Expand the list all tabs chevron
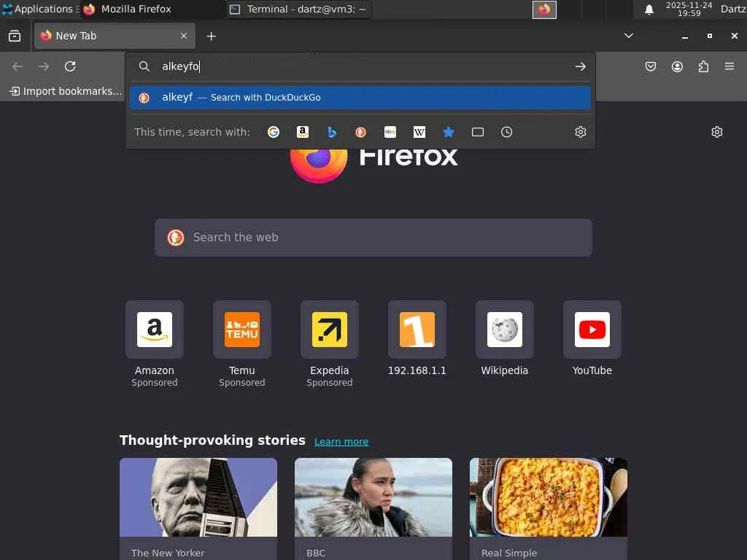The height and width of the screenshot is (560, 747). [x=629, y=36]
